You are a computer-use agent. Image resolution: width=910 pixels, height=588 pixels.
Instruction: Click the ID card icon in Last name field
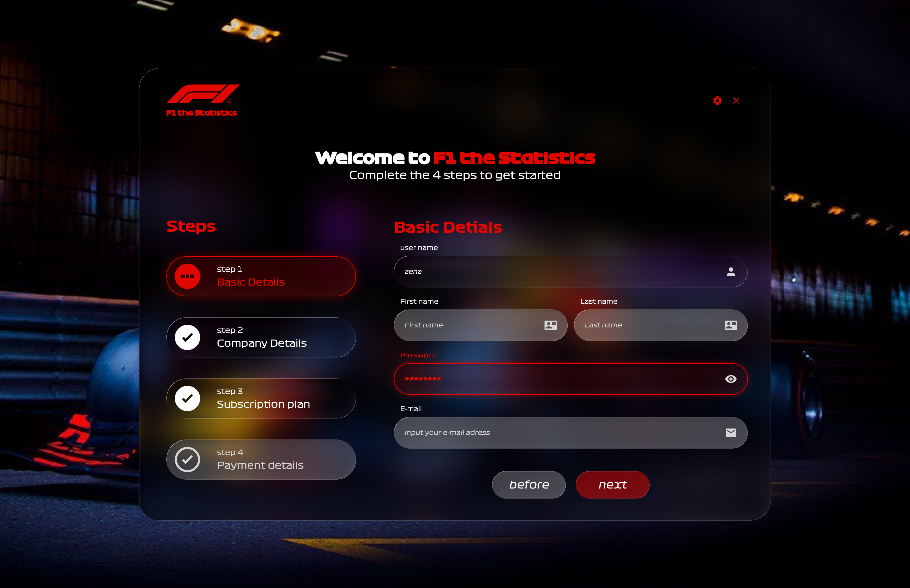[730, 325]
